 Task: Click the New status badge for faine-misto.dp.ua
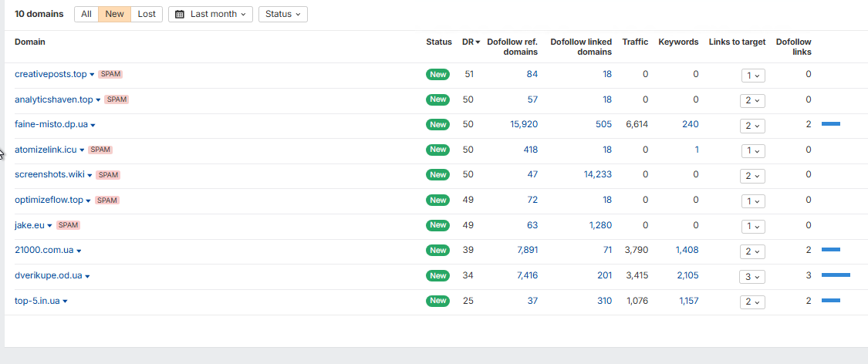[x=437, y=125]
